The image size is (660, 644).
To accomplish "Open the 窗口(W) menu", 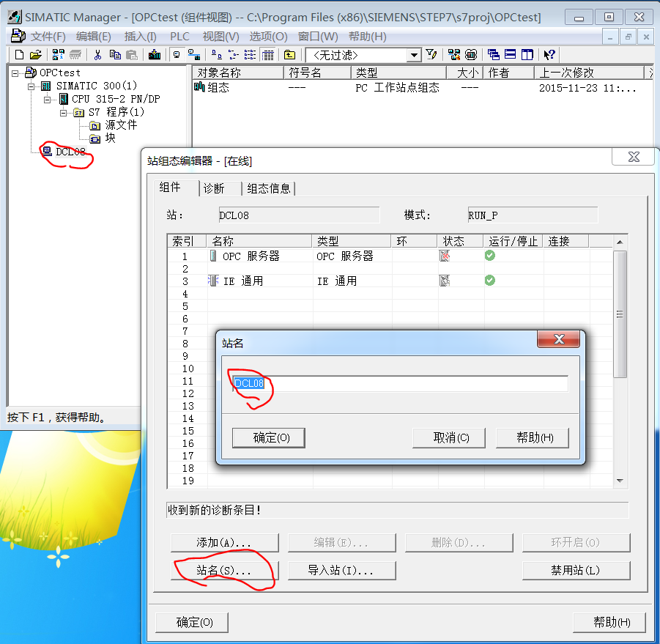I will click(x=318, y=37).
